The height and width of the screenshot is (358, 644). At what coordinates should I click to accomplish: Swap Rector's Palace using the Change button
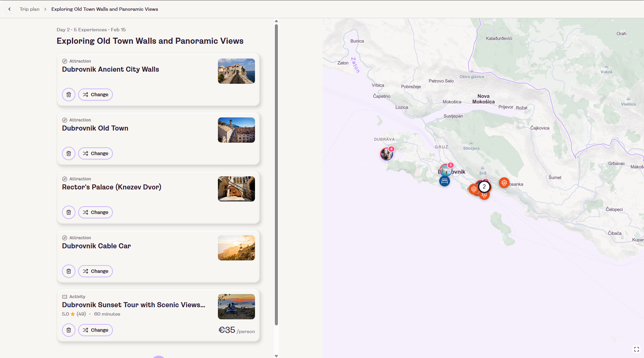(96, 212)
